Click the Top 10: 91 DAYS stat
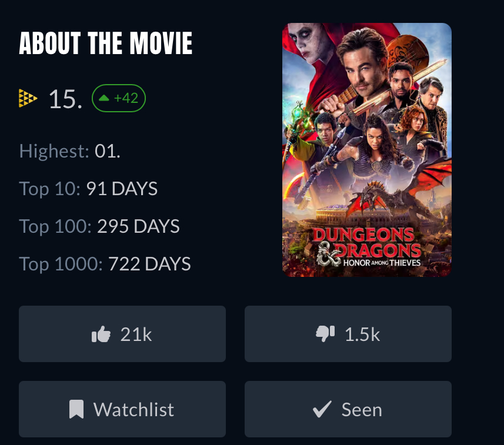504x445 pixels. (x=88, y=189)
